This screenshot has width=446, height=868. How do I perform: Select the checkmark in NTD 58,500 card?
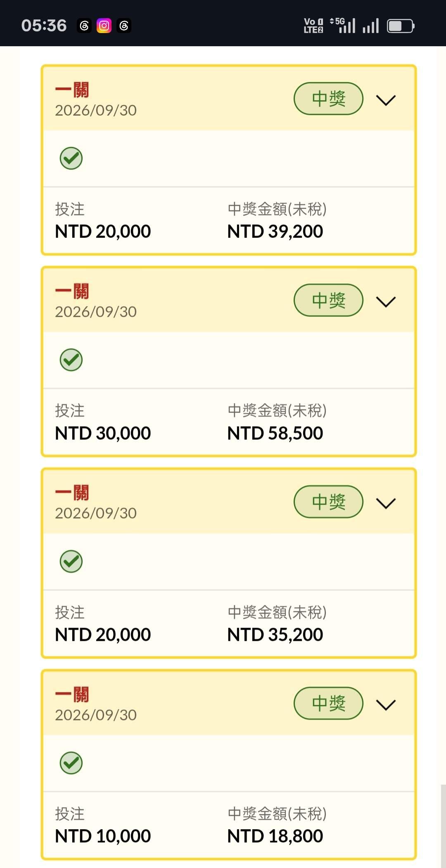point(71,360)
